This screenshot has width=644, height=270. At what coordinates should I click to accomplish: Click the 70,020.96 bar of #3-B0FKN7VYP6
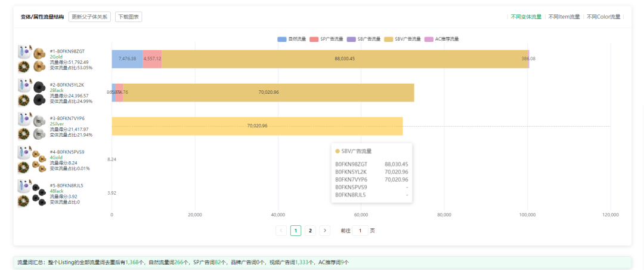pos(257,126)
